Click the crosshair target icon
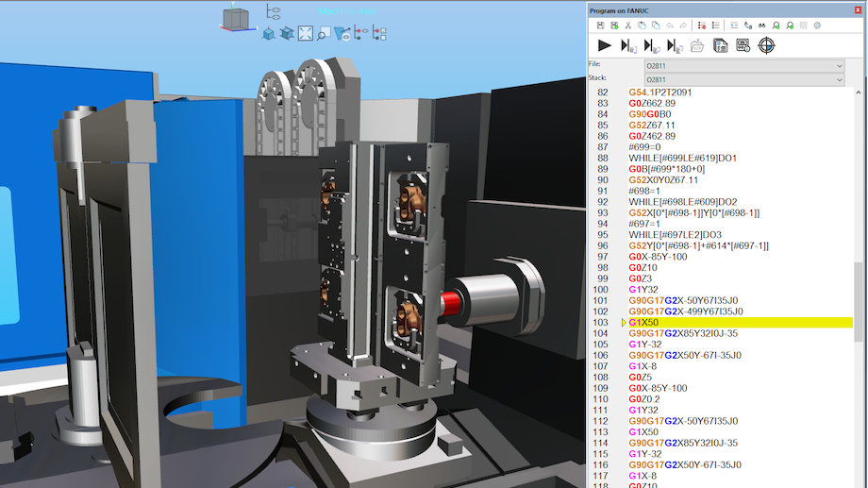 click(x=767, y=45)
